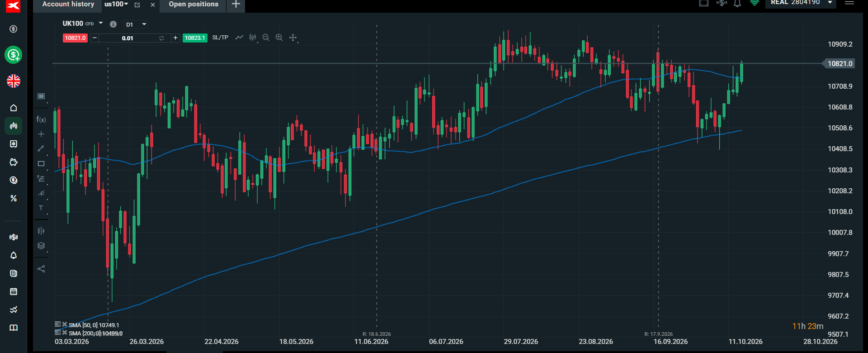This screenshot has height=353, width=868.
Task: Open the home icon in left sidebar
Action: [x=14, y=108]
